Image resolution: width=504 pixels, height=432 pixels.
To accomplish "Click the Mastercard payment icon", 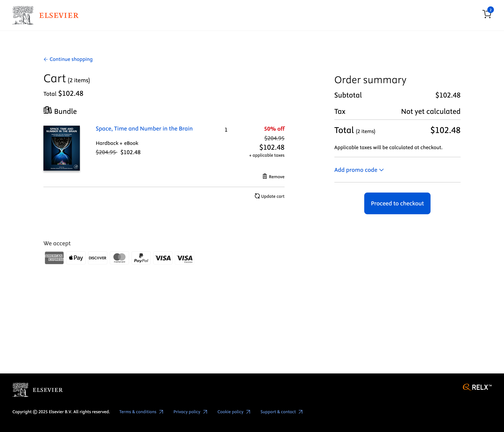I will click(x=119, y=258).
